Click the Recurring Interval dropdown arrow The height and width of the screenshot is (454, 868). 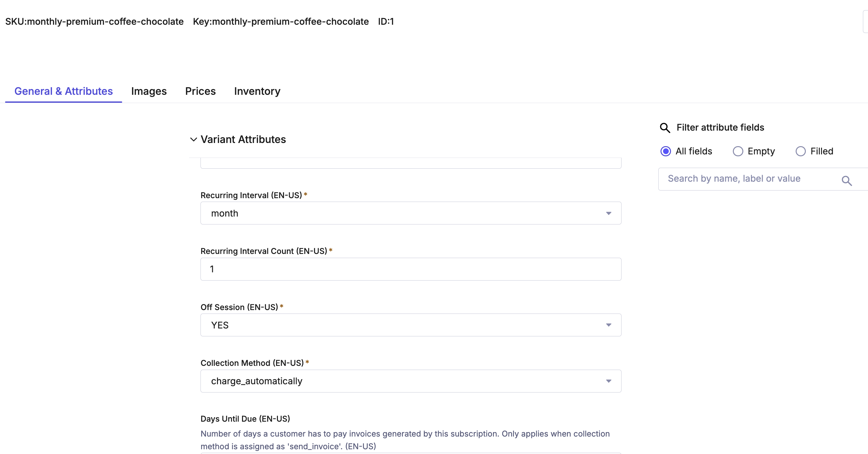[608, 213]
